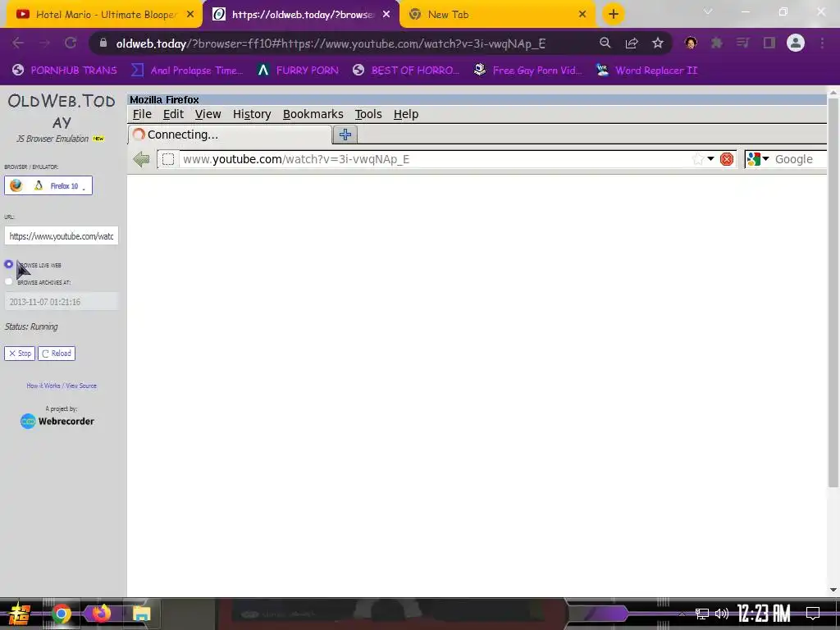This screenshot has width=840, height=630.
Task: Open tab search chevron in Chrome title bar
Action: 708,11
